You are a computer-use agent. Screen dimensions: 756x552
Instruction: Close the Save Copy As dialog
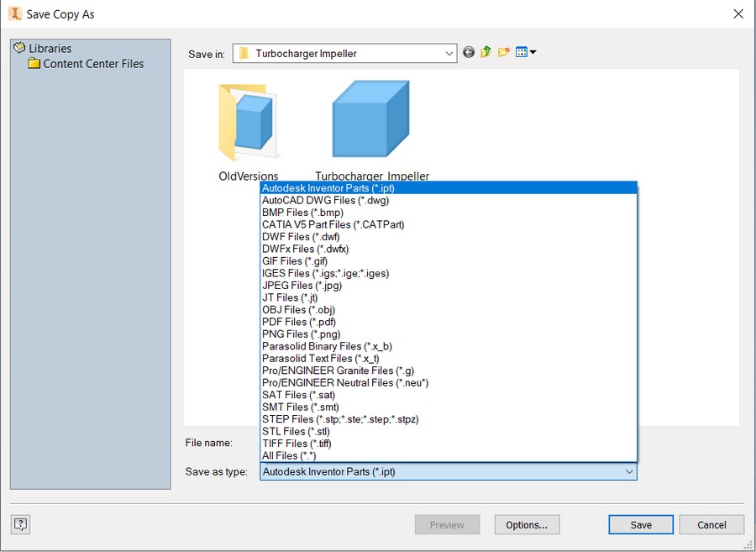point(738,14)
